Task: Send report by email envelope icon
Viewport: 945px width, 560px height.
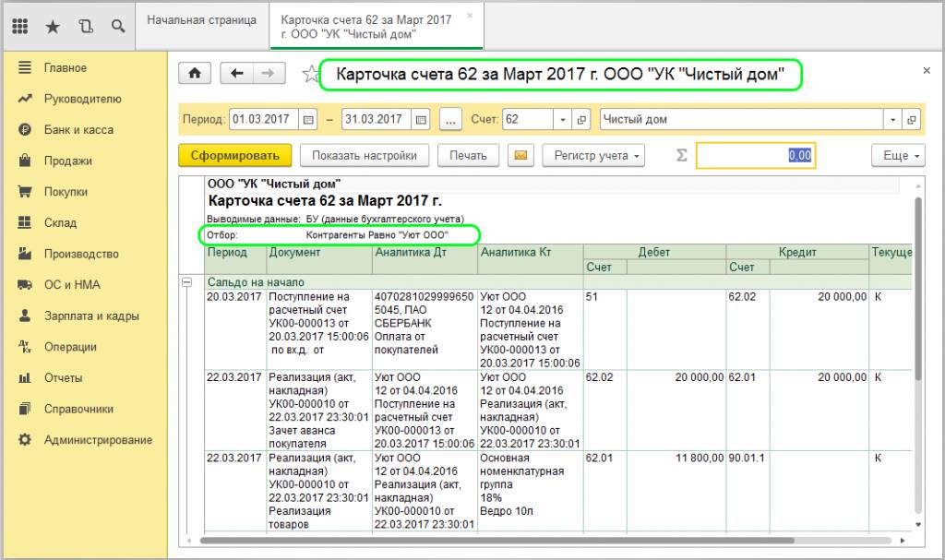Action: click(x=522, y=155)
